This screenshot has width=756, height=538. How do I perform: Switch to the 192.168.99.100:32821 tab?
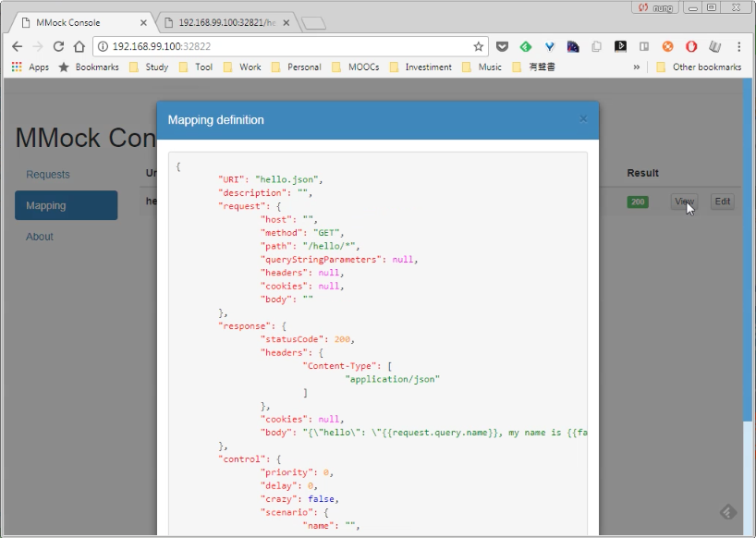(226, 23)
